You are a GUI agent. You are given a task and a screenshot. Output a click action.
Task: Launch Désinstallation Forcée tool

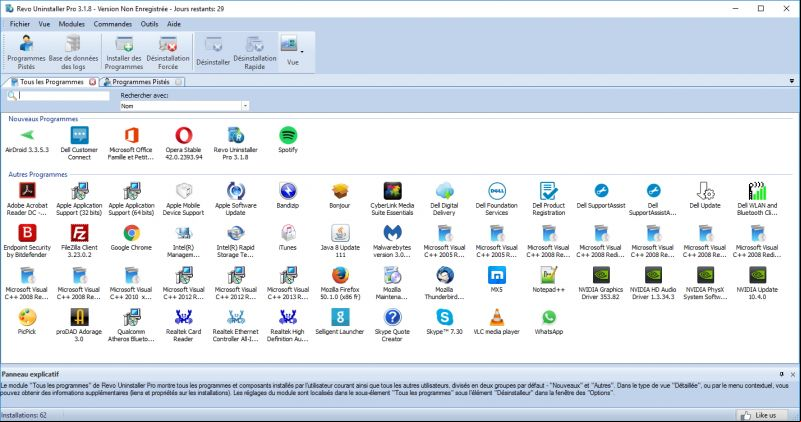(168, 53)
